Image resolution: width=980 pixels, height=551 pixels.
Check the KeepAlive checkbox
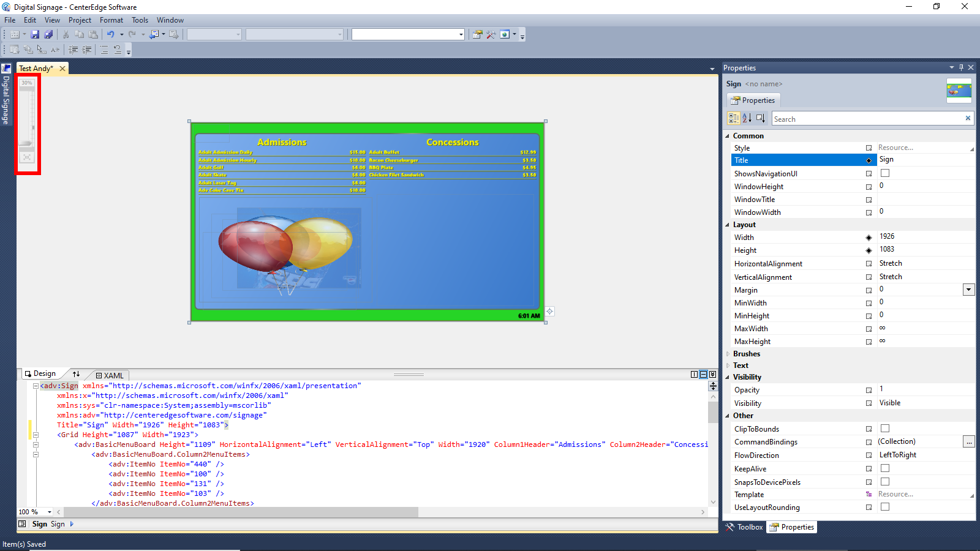pyautogui.click(x=885, y=468)
